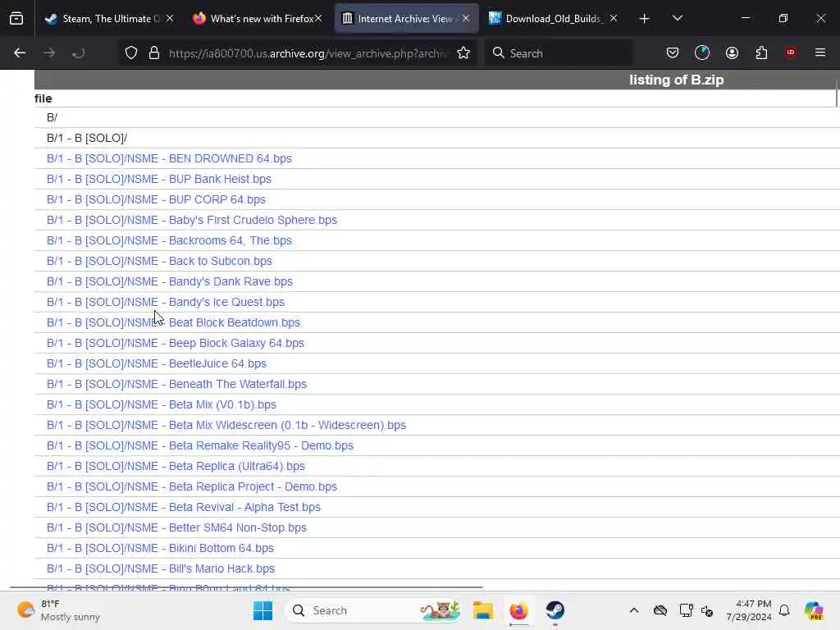Open Beat Block Beatdown.bps link
840x630 pixels.
[x=174, y=322]
